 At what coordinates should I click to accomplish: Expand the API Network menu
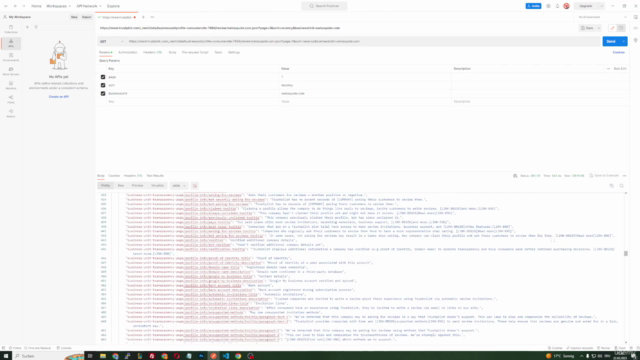tap(89, 6)
